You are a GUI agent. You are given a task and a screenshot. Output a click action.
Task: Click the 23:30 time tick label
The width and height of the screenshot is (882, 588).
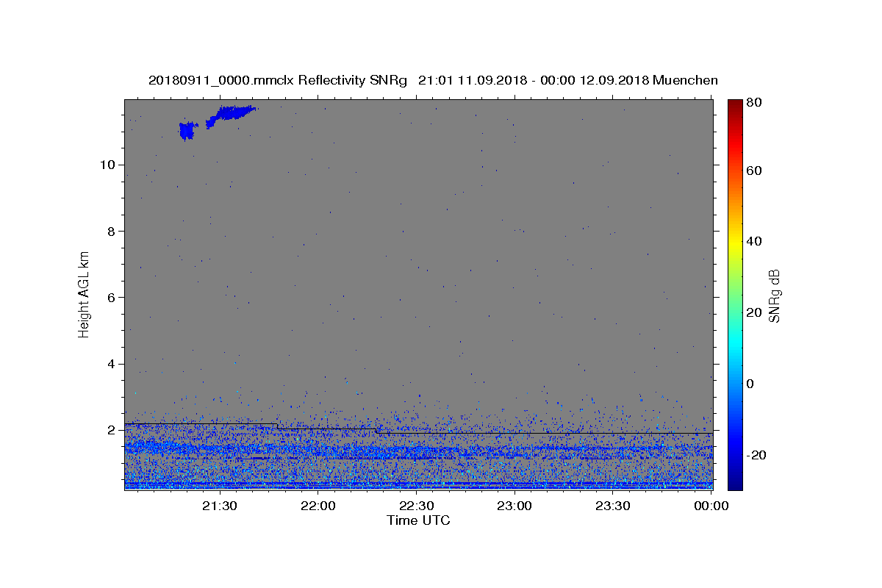tap(612, 506)
